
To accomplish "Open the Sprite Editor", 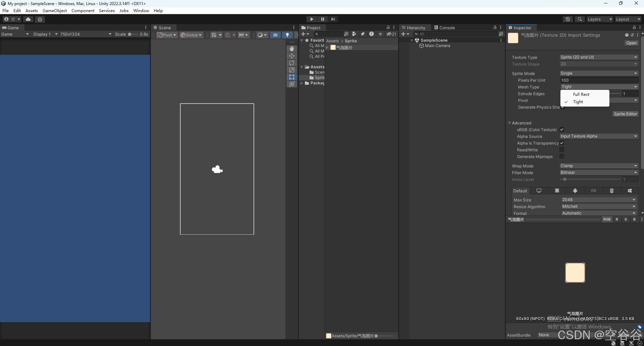I will click(625, 114).
